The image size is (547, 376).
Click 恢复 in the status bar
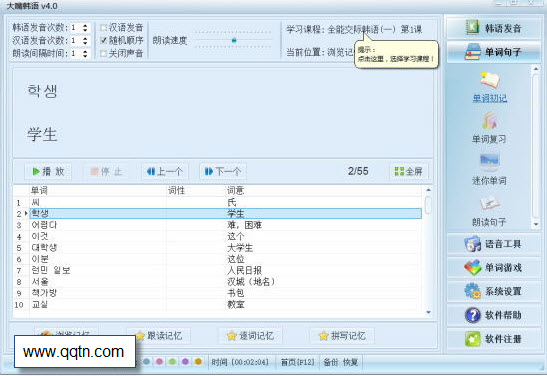pyautogui.click(x=350, y=362)
